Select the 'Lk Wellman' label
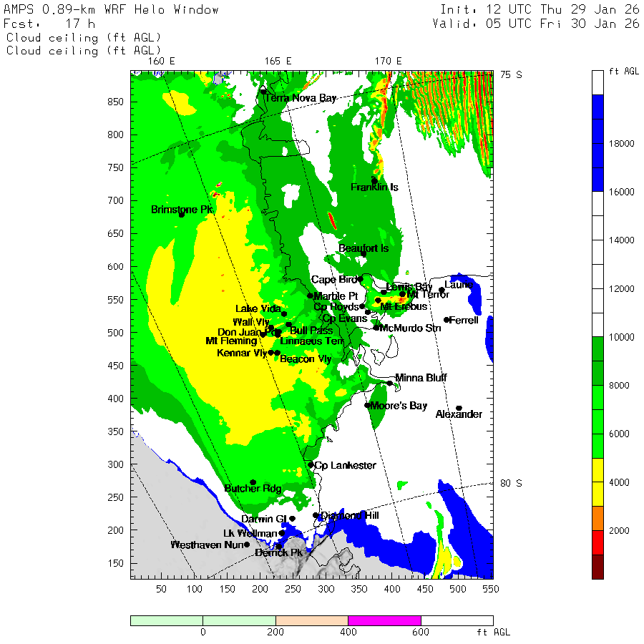Image resolution: width=644 pixels, height=644 pixels. 250,533
